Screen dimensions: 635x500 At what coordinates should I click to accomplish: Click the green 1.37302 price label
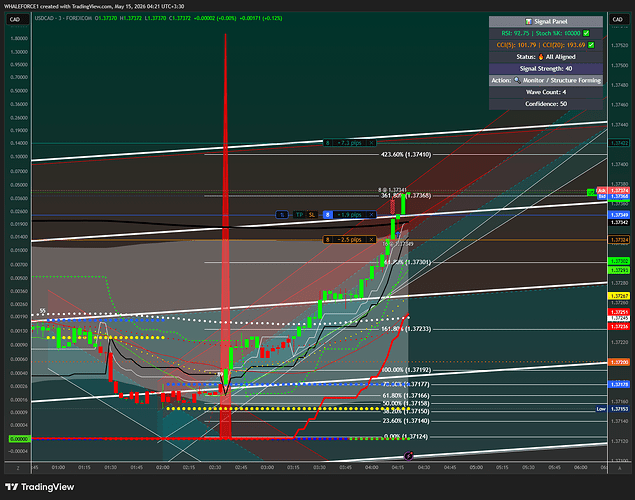tap(619, 262)
